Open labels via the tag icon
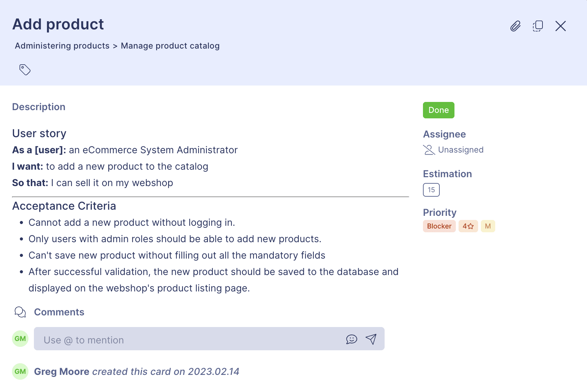The width and height of the screenshot is (587, 392). 24,69
